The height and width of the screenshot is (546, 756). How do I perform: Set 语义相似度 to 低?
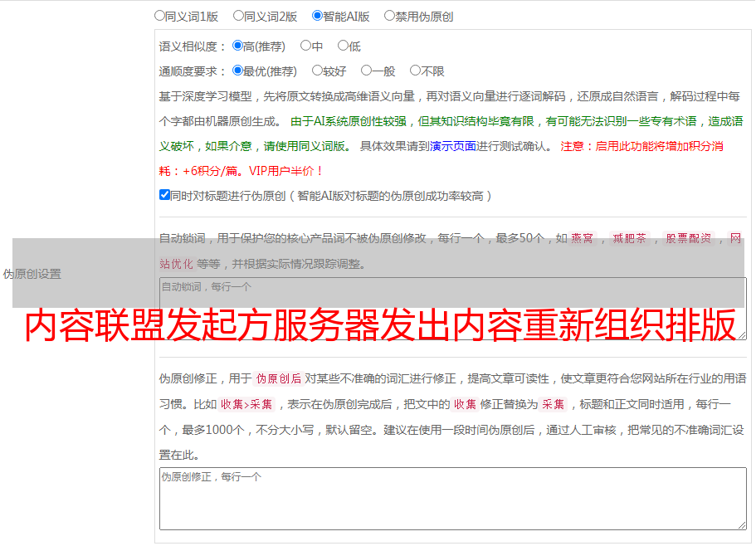click(343, 46)
